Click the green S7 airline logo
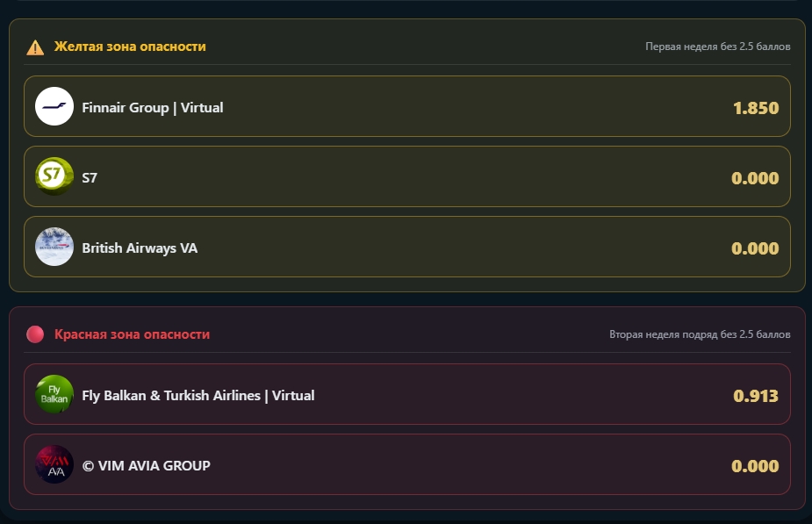 click(x=54, y=176)
